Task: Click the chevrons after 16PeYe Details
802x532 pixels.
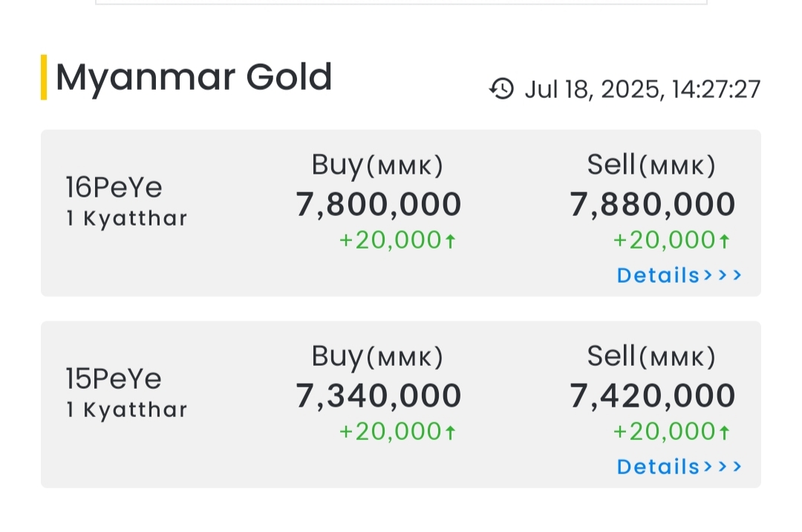Action: 723,275
